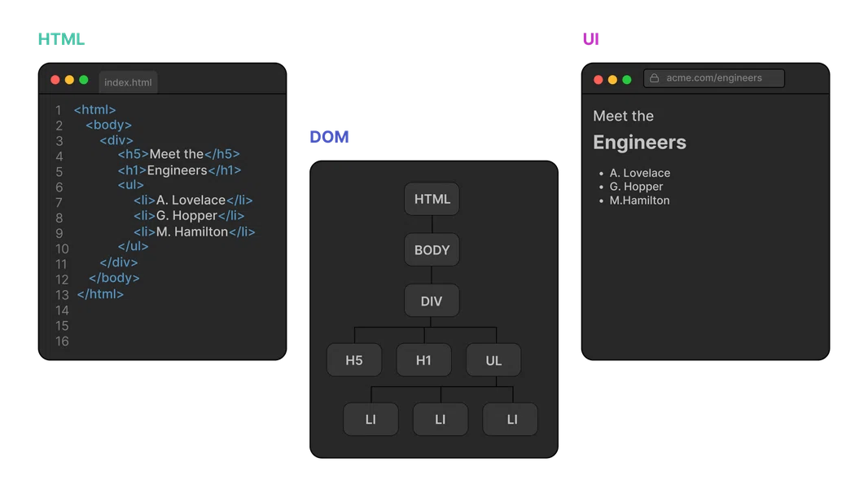Select the UL node in DOM tree
Viewport: 868px width, 489px height.
click(x=493, y=360)
